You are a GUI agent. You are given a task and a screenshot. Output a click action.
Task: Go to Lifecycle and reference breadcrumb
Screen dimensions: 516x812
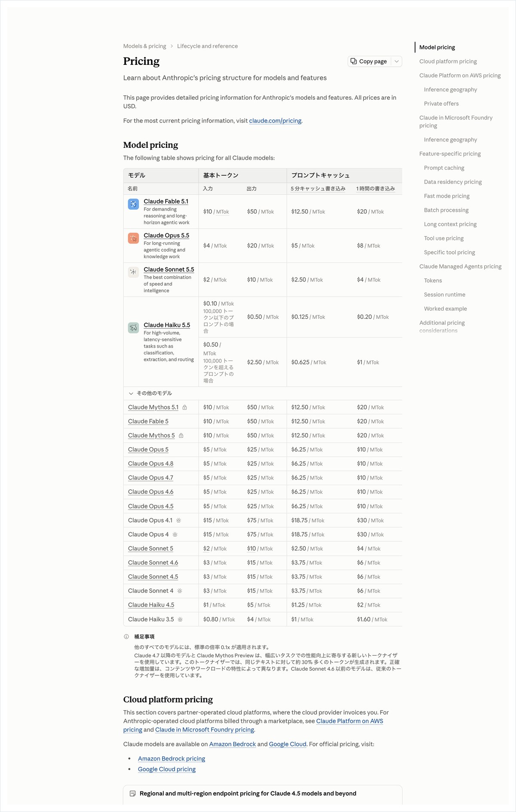tap(207, 46)
